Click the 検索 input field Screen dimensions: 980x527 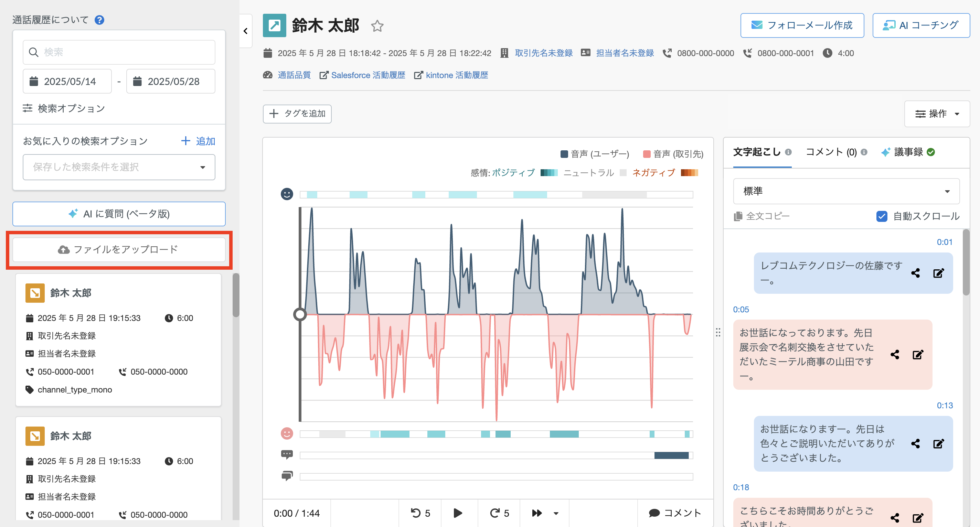(119, 52)
